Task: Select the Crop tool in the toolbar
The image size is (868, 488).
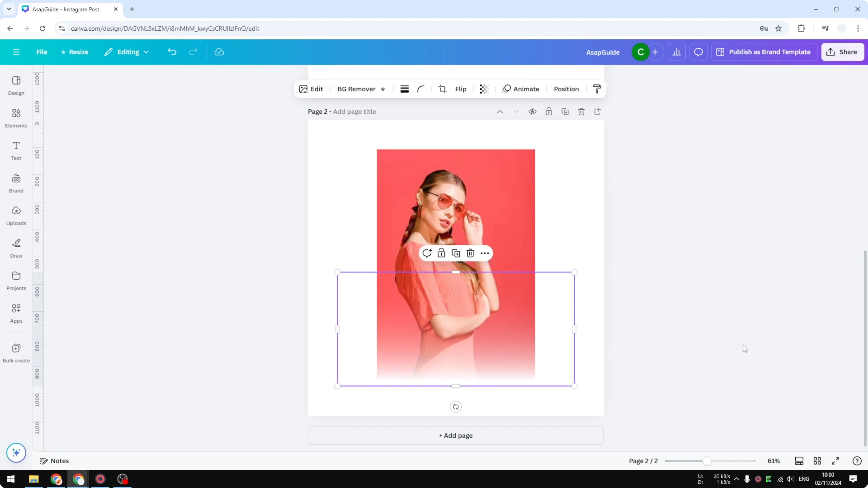Action: coord(442,89)
